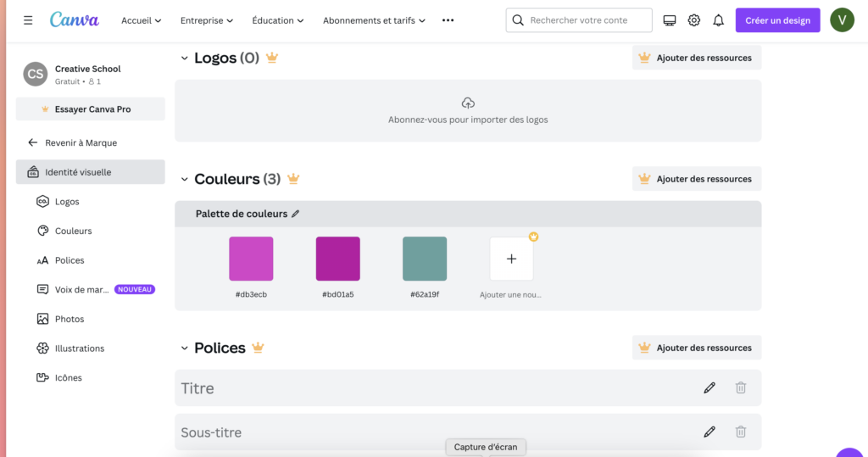This screenshot has width=868, height=457.
Task: Edit the Titre font with pencil icon
Action: [x=709, y=388]
